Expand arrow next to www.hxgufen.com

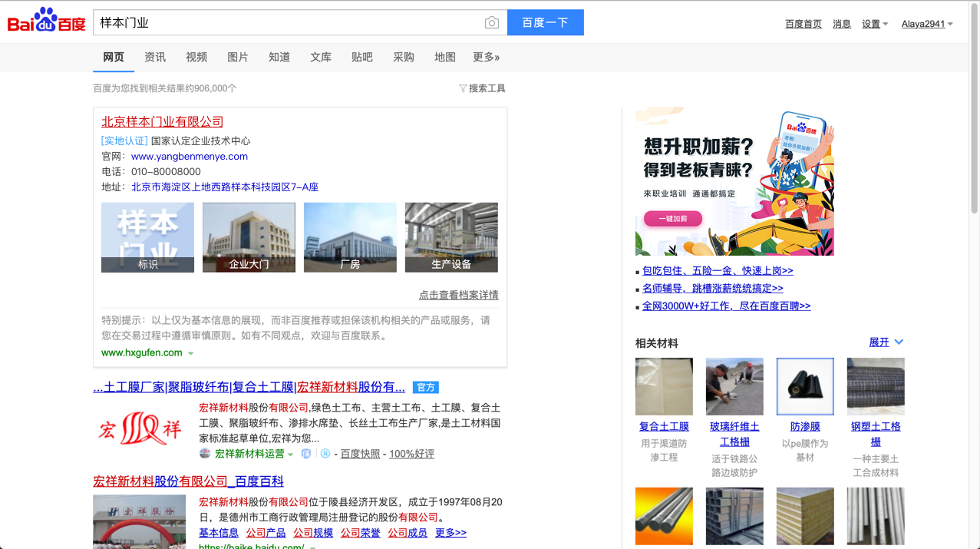(x=191, y=353)
